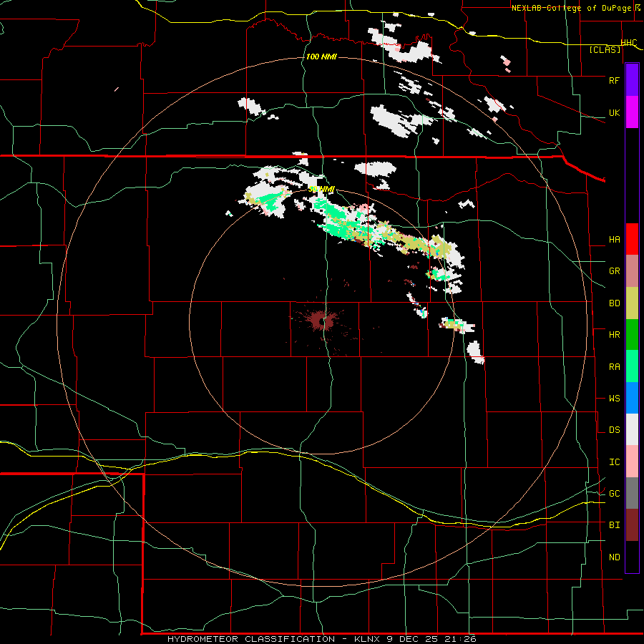The width and height of the screenshot is (644, 644).
Task: Click the magenta UK legend color swatch
Action: 632,112
